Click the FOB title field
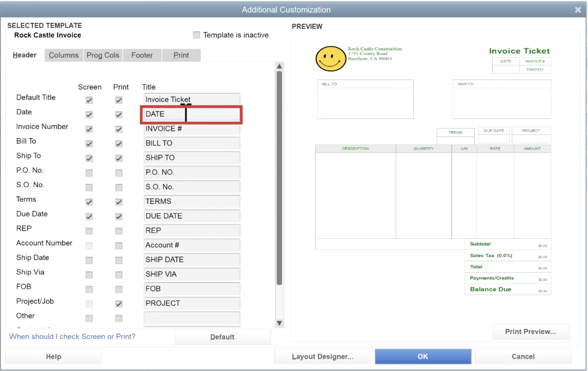The width and height of the screenshot is (588, 371). pyautogui.click(x=192, y=289)
